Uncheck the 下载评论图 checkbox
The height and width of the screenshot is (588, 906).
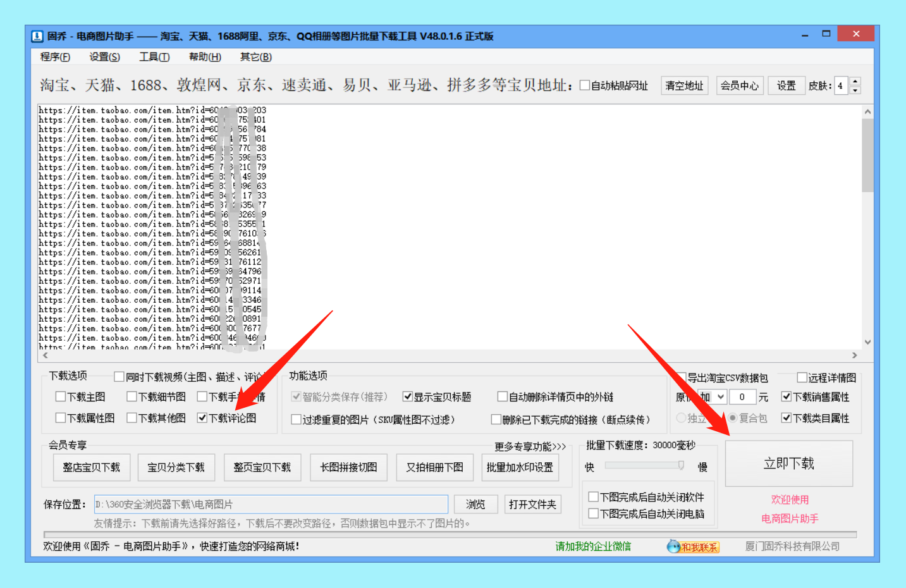(x=202, y=418)
